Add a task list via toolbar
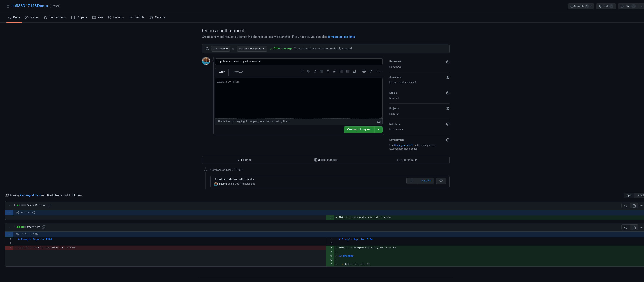This screenshot has width=644, height=282. (354, 72)
